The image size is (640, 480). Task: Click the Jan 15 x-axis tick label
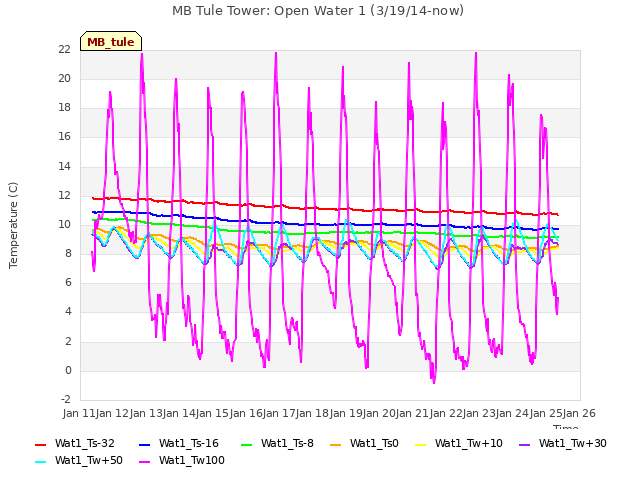pos(212,413)
